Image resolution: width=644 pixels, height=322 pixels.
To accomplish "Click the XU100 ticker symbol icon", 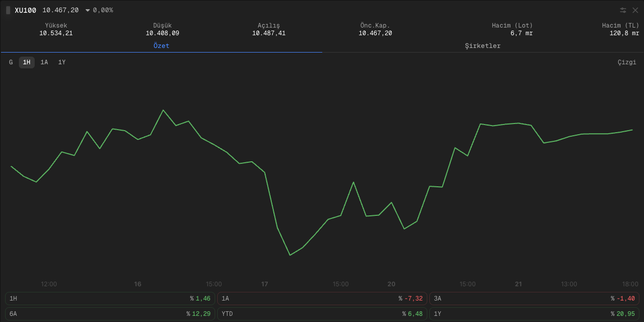I will point(7,10).
